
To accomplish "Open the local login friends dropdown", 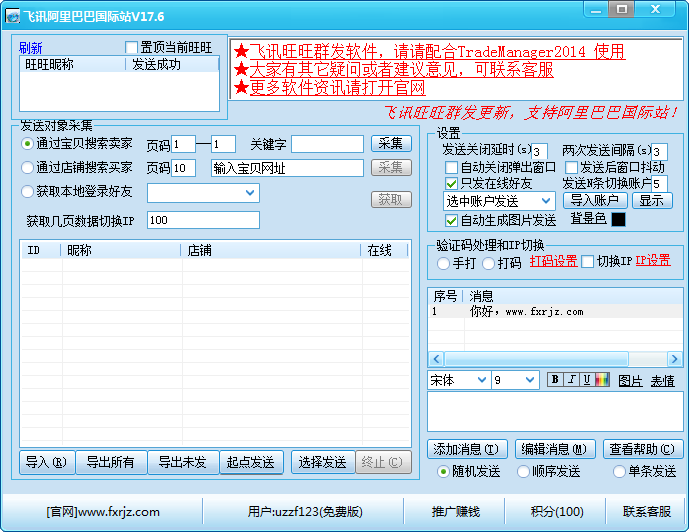I will tap(203, 193).
